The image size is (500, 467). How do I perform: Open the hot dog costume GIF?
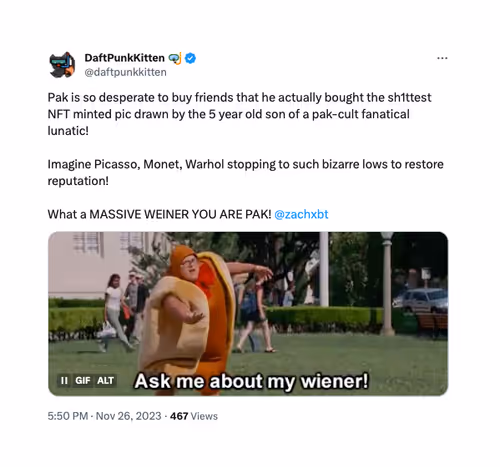248,314
